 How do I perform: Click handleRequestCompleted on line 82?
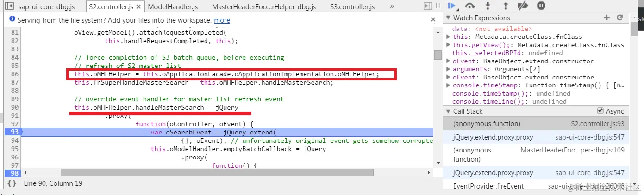point(166,41)
